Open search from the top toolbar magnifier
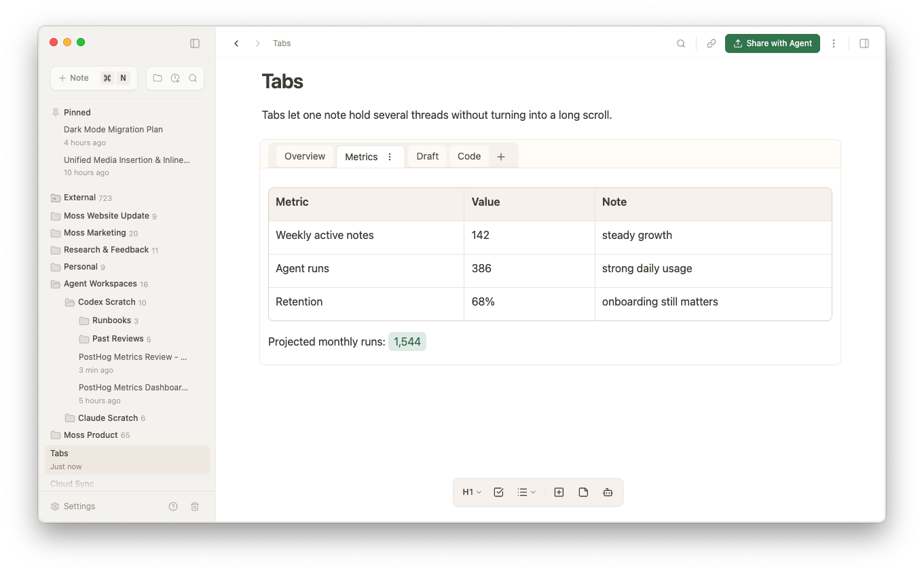924x573 pixels. pos(680,43)
